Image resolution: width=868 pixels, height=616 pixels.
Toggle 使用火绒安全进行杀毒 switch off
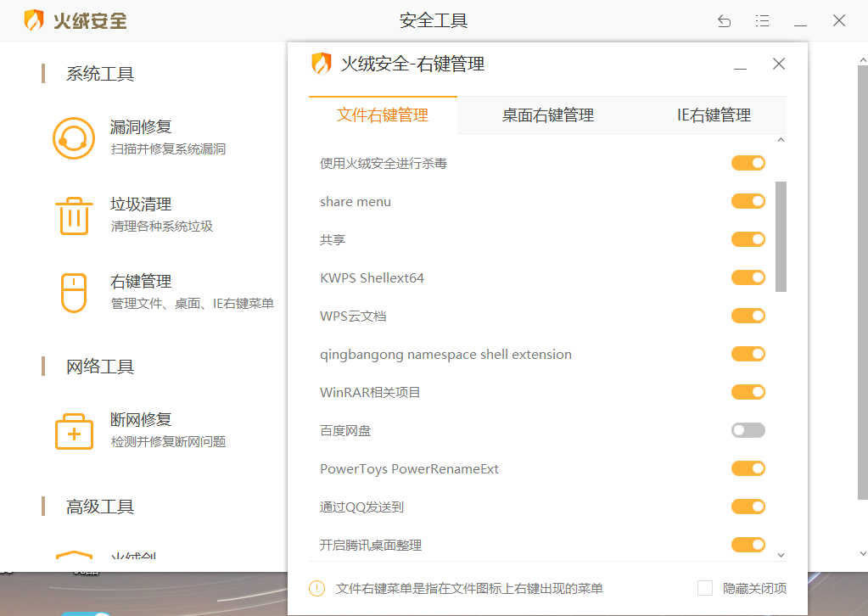click(748, 163)
